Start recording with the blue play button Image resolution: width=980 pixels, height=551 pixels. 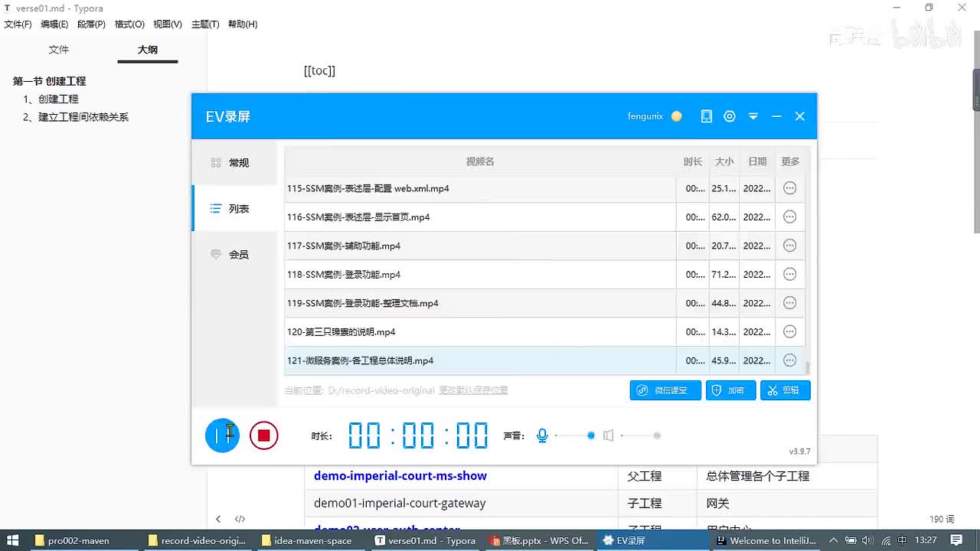pos(222,435)
